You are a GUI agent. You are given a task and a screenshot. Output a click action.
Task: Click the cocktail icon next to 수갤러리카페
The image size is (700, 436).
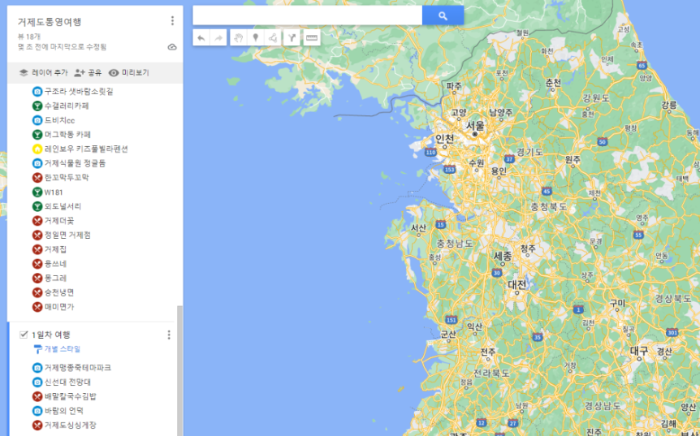(x=38, y=106)
